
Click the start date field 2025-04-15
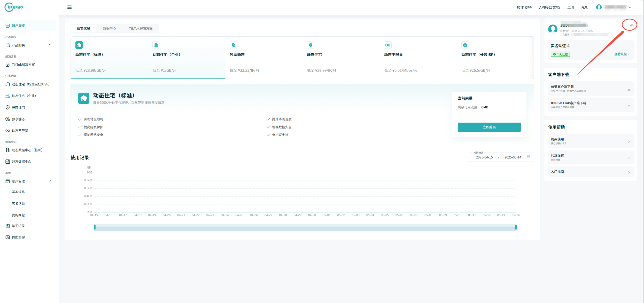(x=484, y=157)
